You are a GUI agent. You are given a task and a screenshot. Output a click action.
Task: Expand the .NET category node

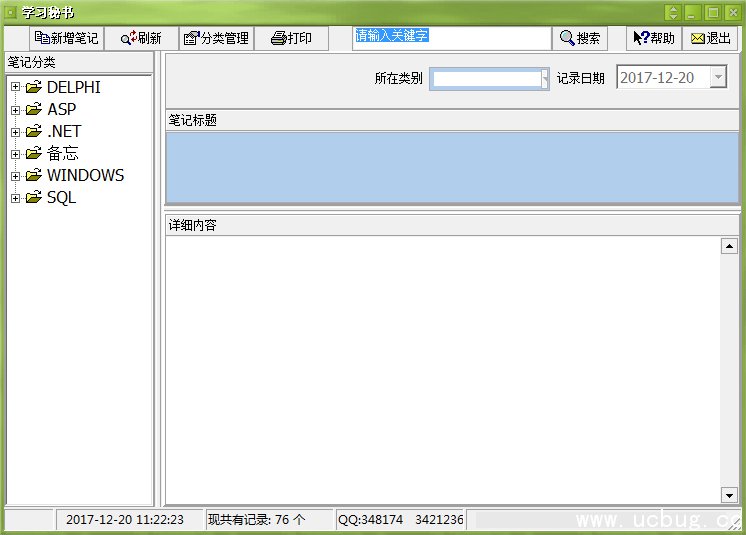[15, 131]
